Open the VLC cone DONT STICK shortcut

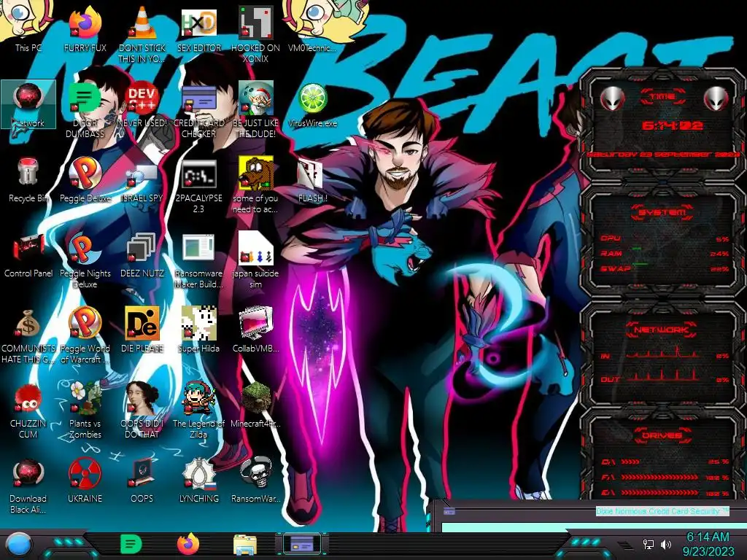142,34
